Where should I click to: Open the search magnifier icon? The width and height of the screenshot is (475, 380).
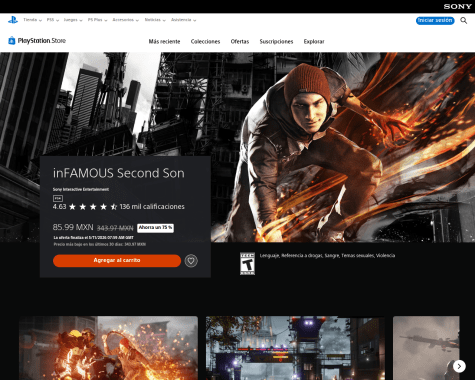pyautogui.click(x=464, y=21)
